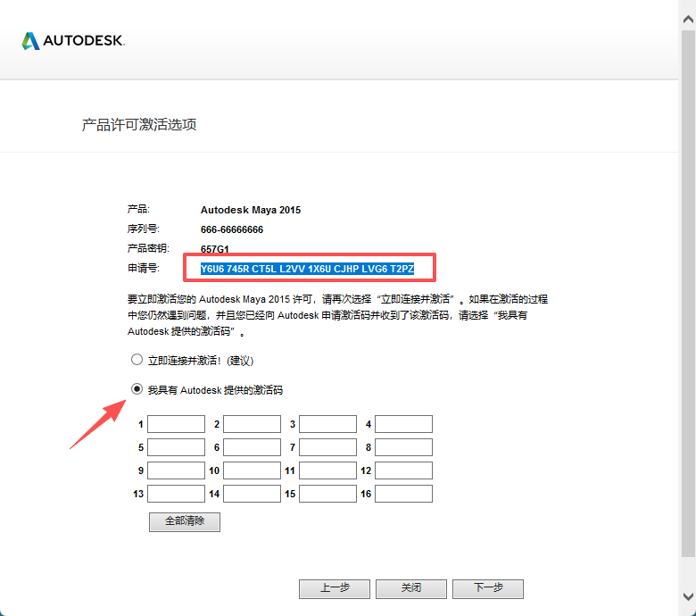The image size is (696, 616).
Task: Focus activation code field 10
Action: click(x=253, y=470)
